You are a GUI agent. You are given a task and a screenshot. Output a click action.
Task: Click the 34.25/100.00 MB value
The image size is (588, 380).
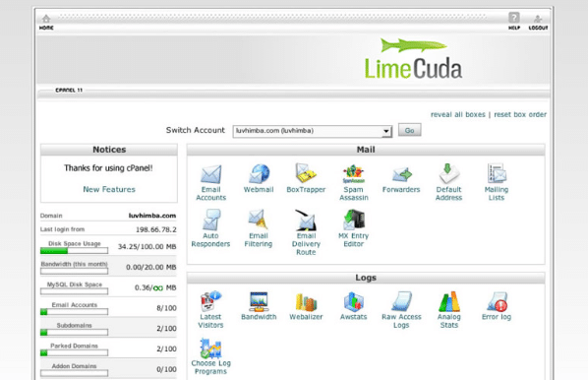147,247
